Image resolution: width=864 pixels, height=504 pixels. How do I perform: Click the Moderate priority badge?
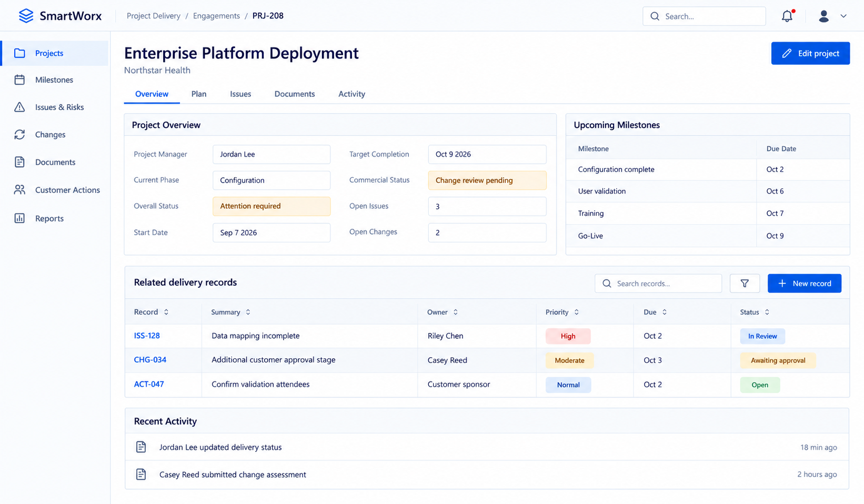(x=569, y=360)
